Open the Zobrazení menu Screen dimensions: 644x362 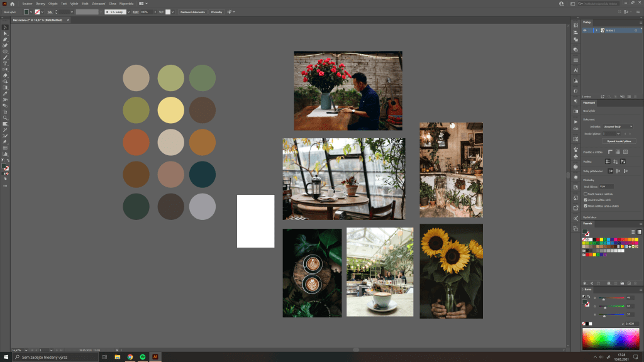pos(99,4)
